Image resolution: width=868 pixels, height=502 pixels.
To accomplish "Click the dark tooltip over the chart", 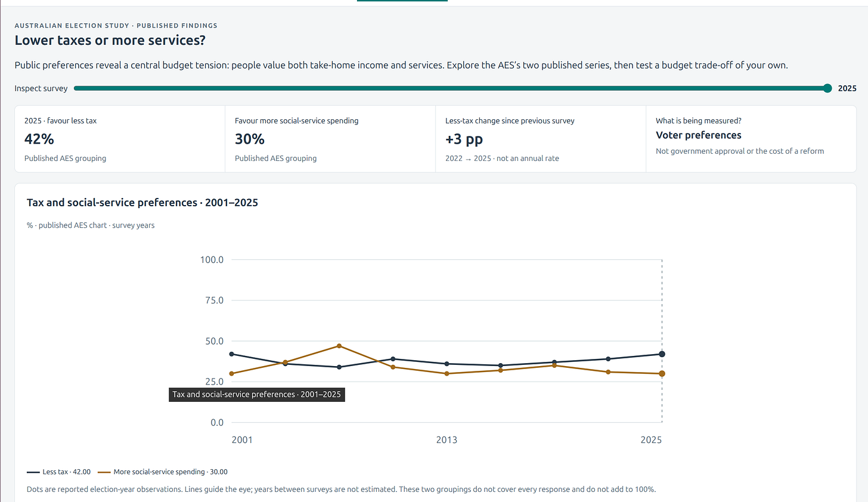I will (257, 395).
